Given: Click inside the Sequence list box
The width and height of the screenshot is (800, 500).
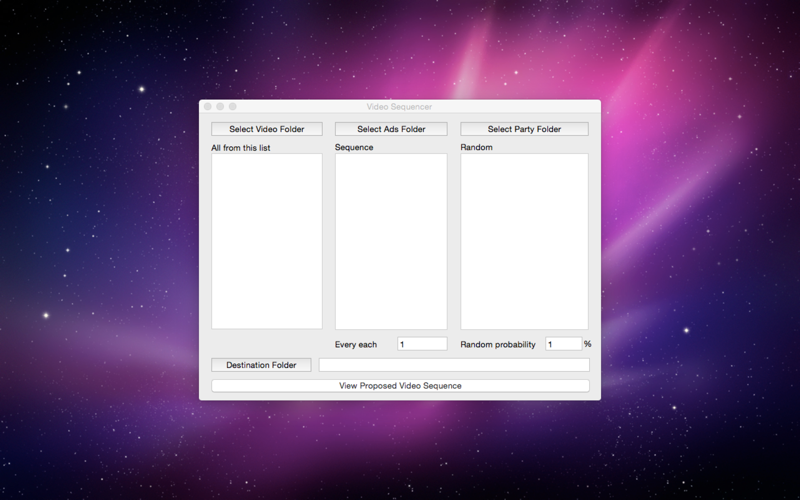Looking at the screenshot, I should (391, 241).
